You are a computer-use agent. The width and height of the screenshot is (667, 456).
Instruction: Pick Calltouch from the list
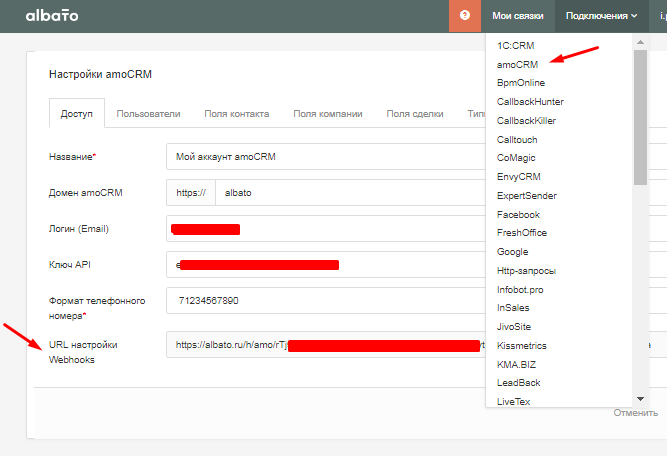(517, 140)
